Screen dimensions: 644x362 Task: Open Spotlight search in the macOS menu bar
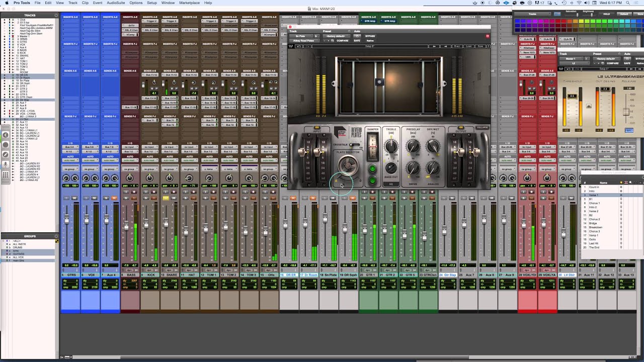click(x=629, y=3)
